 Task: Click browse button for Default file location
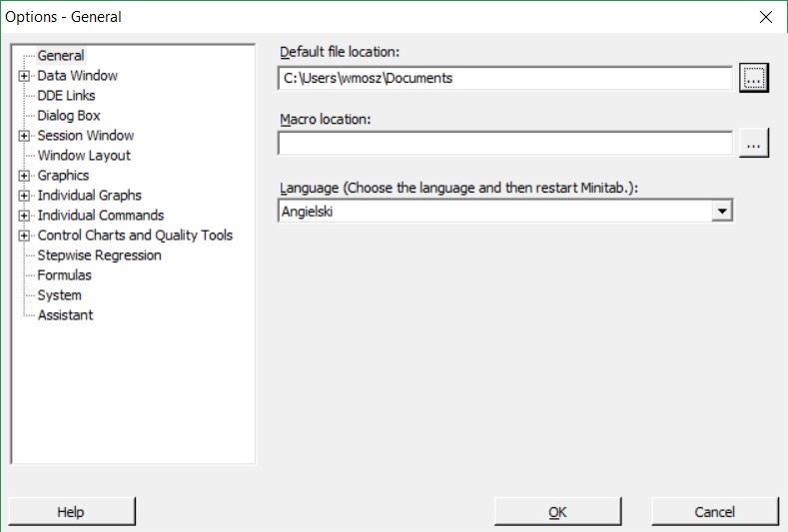[x=754, y=78]
